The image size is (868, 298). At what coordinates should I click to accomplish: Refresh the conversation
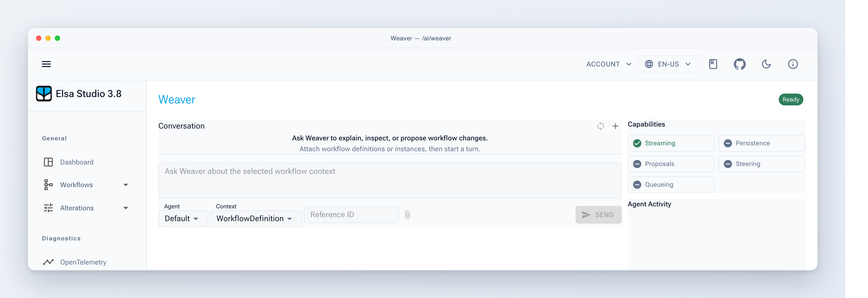tap(600, 126)
